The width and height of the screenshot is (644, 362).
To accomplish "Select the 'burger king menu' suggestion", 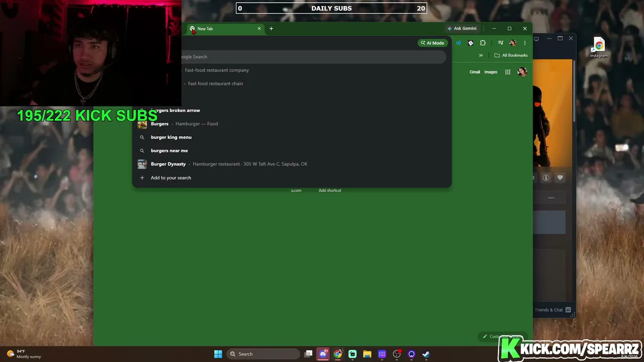I will coord(292,137).
